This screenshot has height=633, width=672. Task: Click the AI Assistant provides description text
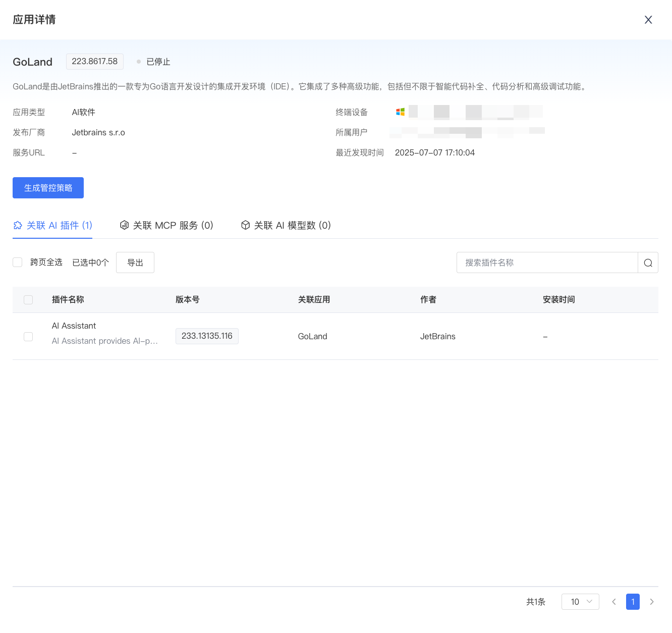click(104, 341)
